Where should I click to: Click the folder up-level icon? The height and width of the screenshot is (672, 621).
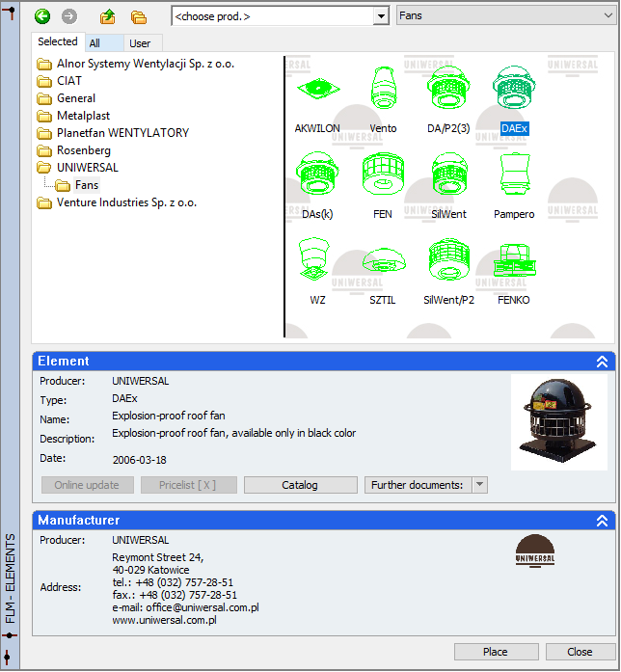point(108,16)
